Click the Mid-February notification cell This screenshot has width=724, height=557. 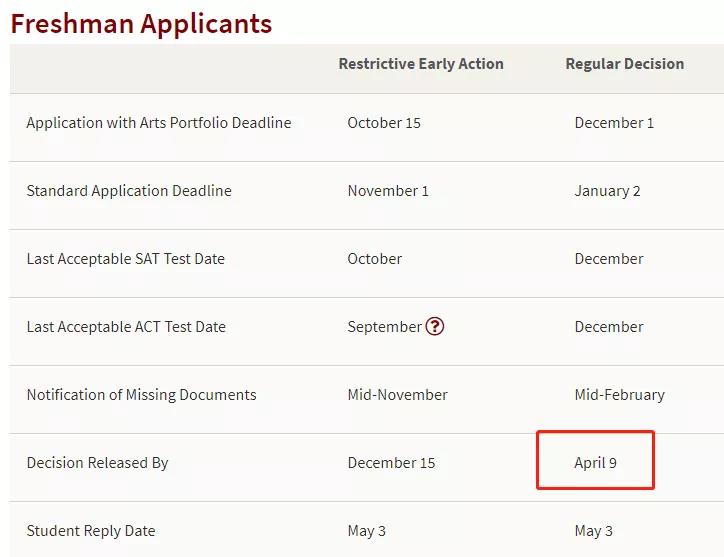619,395
